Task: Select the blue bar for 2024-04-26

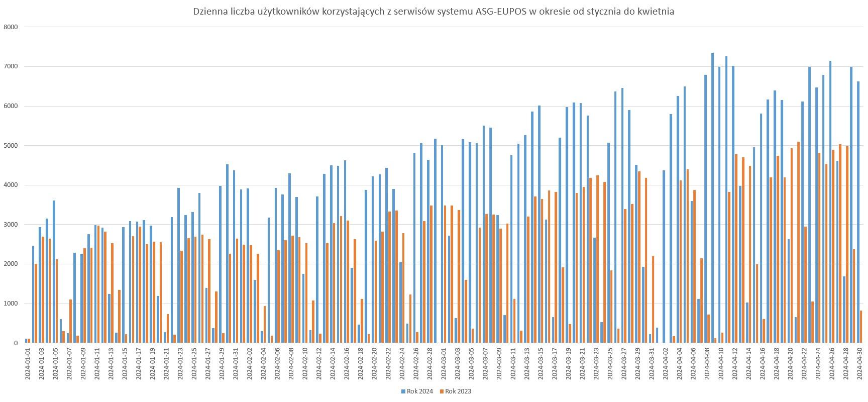Action: coord(830,201)
